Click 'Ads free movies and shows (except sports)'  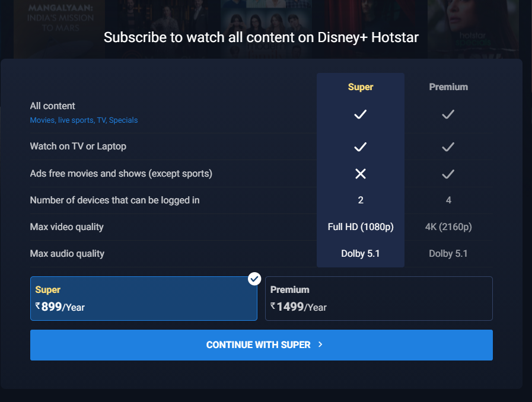[x=121, y=173]
